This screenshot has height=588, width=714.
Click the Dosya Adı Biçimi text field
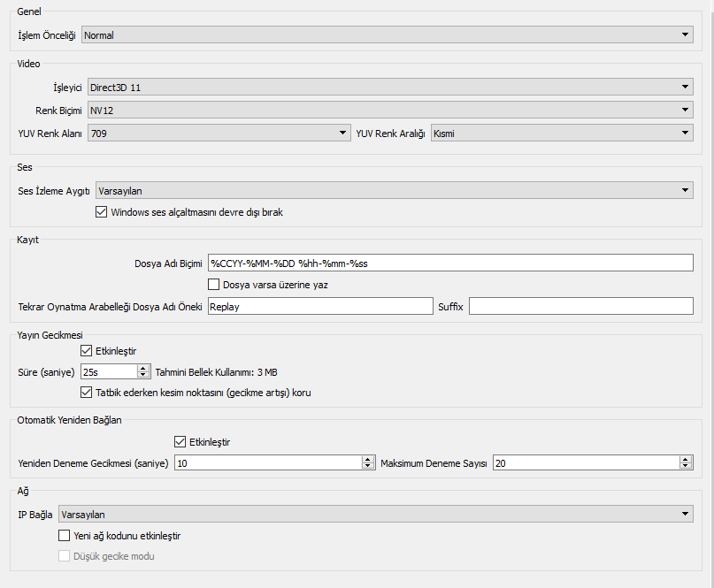pos(449,263)
